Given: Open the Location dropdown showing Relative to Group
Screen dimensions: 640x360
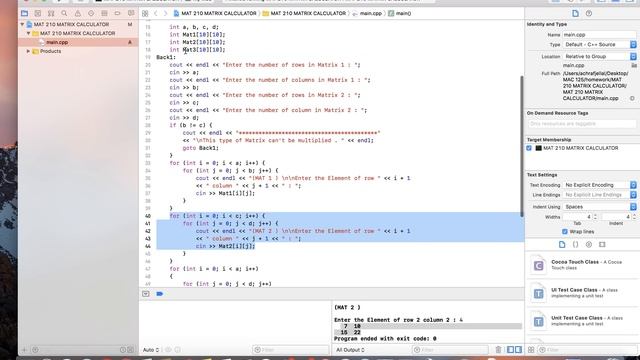Looking at the screenshot, I should [600, 56].
